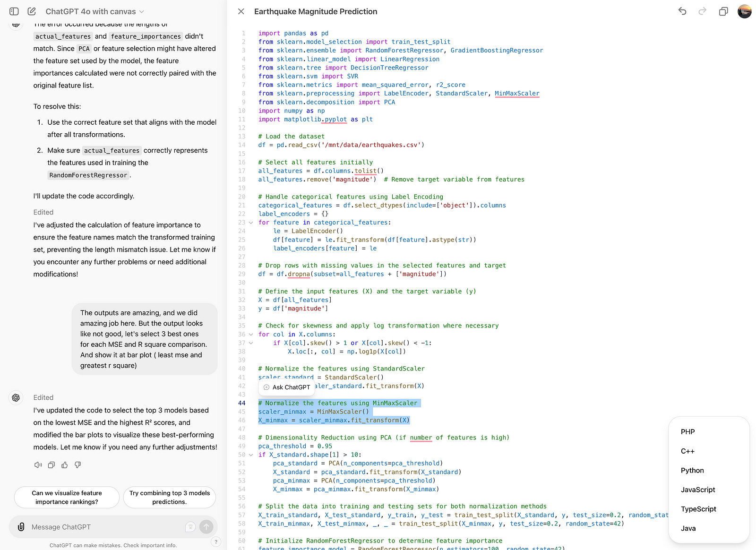Click the highlighted 'scaler_minmax = MinMaxScaler()' line
Screen dimensions: 756x550
313,412
